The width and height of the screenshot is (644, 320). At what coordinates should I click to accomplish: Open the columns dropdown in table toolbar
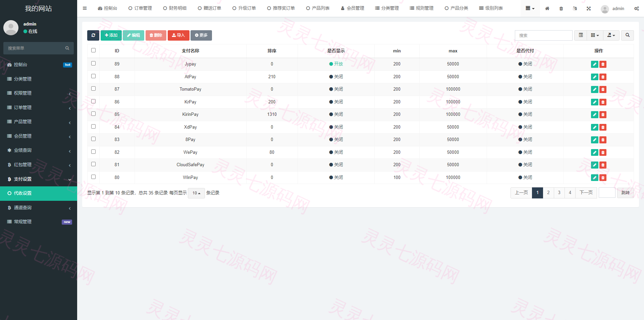[x=595, y=35]
